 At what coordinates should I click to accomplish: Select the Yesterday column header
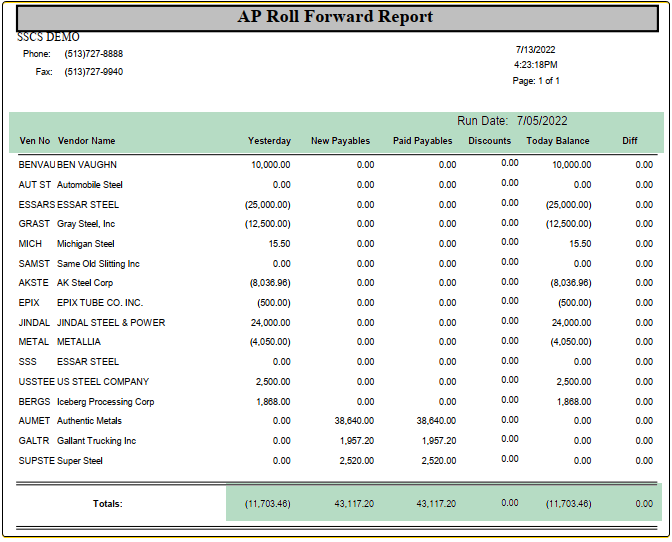269,141
